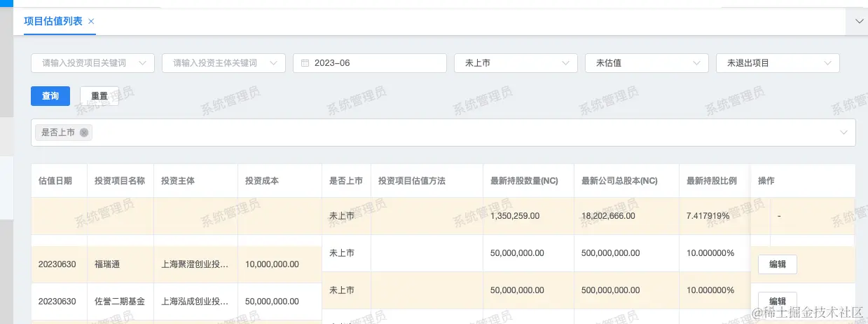Viewport: 868px width, 324px height.
Task: Click the 编辑 button in 佐誉二期基金 row
Action: pyautogui.click(x=777, y=300)
